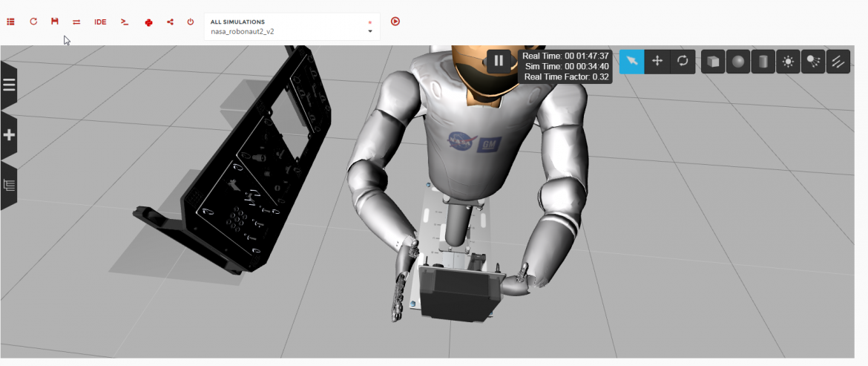This screenshot has width=868, height=366.
Task: Click the Sim Time readout
Action: click(x=567, y=66)
